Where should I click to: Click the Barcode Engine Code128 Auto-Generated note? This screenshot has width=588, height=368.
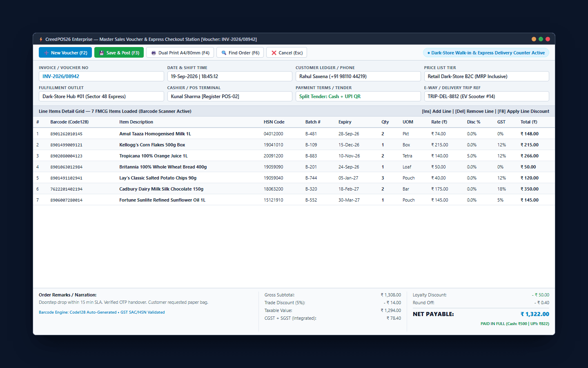pos(102,312)
